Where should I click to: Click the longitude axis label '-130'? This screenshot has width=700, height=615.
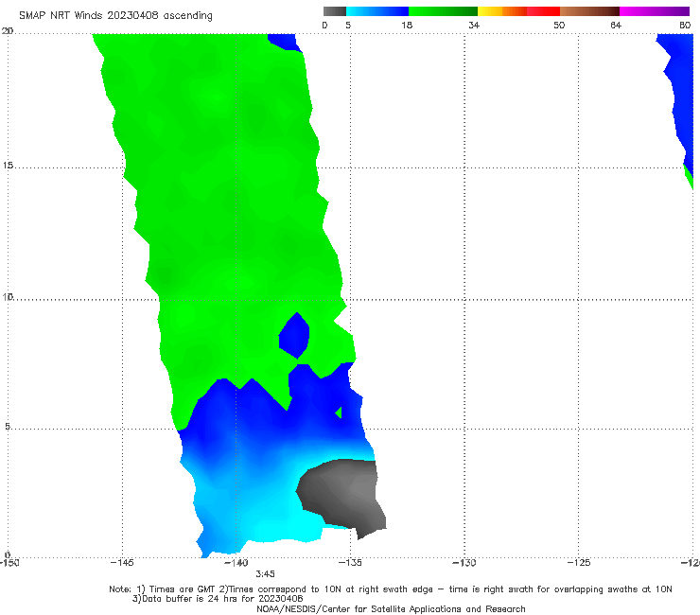coord(464,563)
